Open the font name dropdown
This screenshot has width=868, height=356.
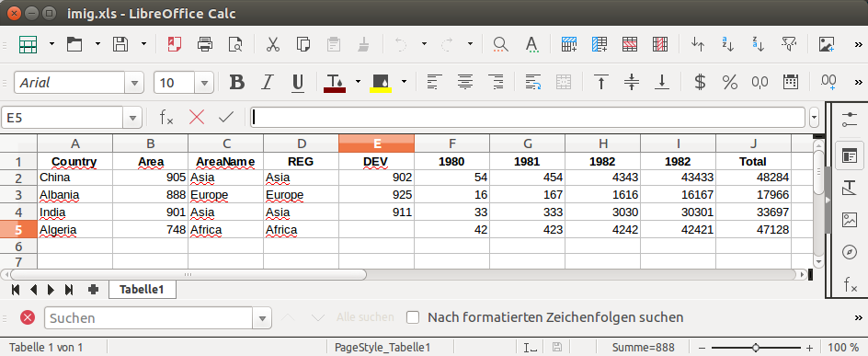(x=134, y=83)
